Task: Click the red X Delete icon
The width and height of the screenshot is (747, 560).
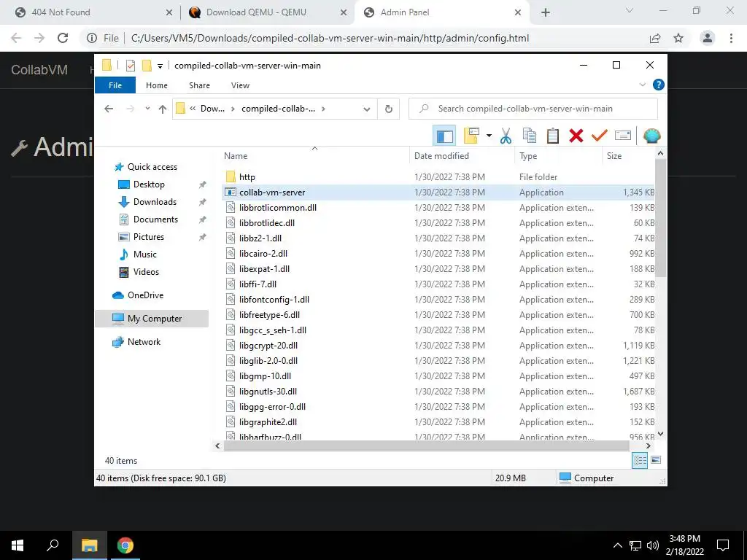Action: point(576,136)
